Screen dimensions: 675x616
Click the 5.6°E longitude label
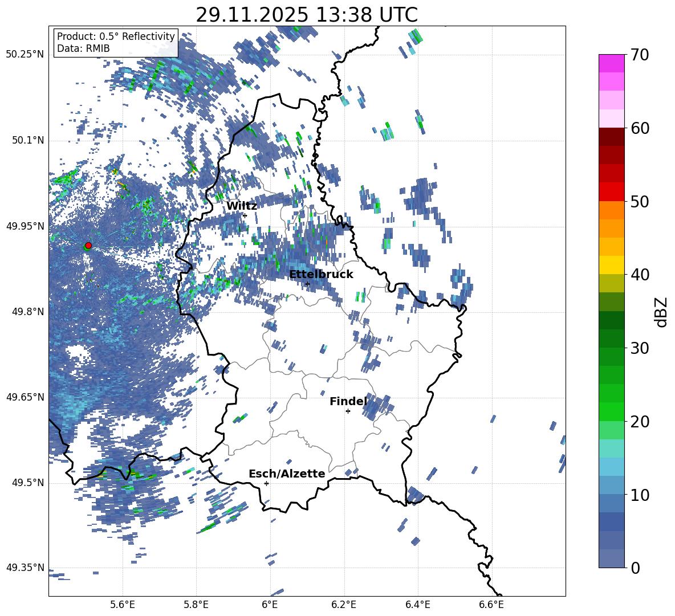pos(123,605)
